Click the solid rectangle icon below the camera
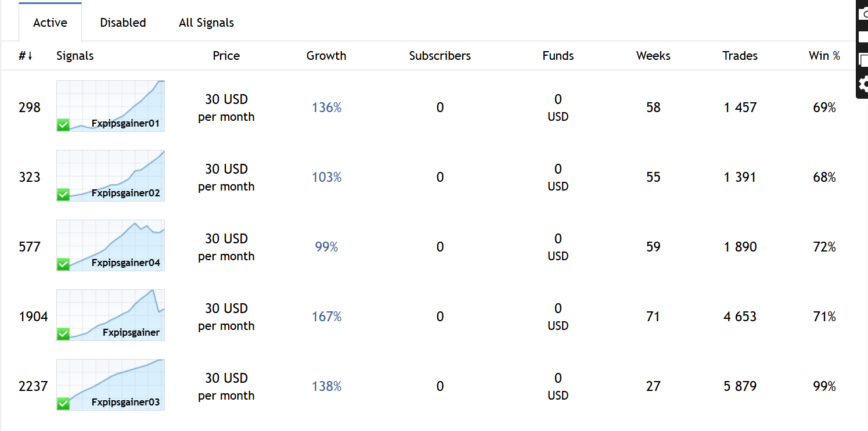 pos(863,37)
